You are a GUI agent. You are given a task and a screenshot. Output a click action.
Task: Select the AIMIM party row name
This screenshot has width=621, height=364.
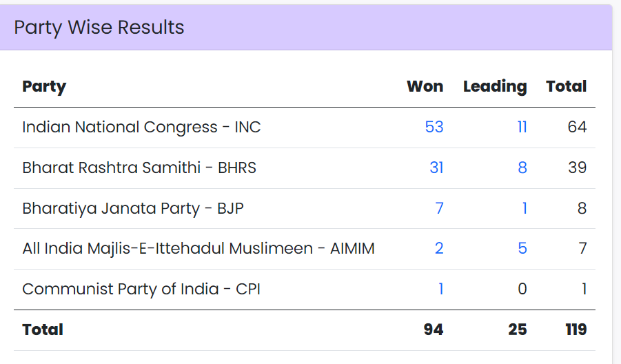pos(198,248)
